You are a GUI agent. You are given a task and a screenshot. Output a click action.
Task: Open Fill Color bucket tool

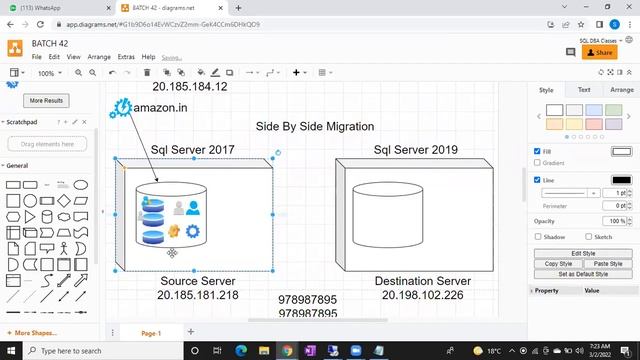coord(200,73)
